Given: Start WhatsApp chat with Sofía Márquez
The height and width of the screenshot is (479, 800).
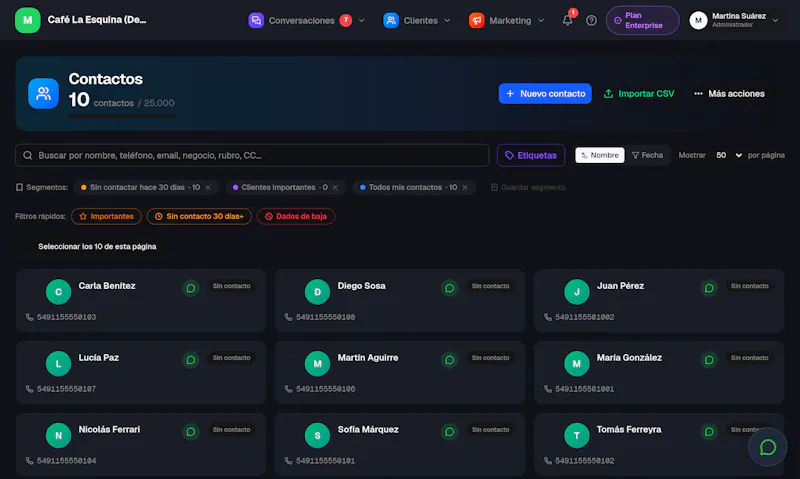Looking at the screenshot, I should pyautogui.click(x=449, y=432).
